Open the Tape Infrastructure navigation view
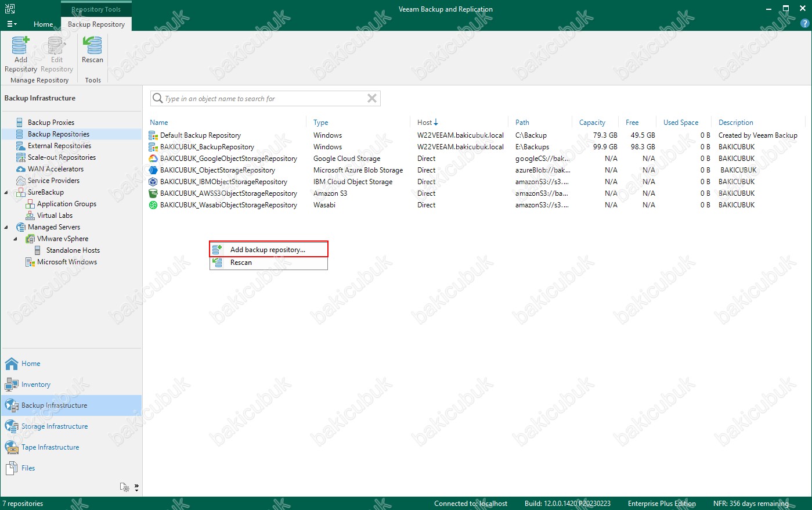Viewport: 812px width, 510px height. coord(71,447)
